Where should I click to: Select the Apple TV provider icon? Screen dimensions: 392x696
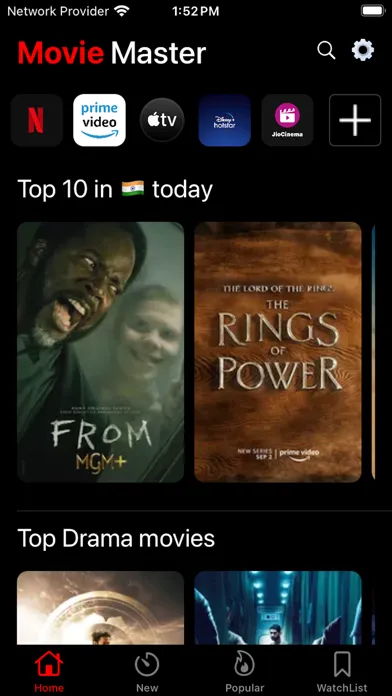[162, 120]
